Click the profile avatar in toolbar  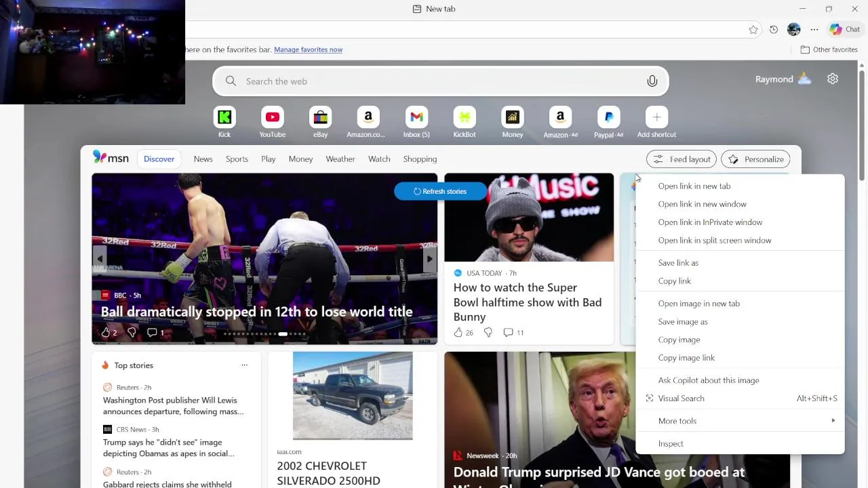click(x=794, y=29)
